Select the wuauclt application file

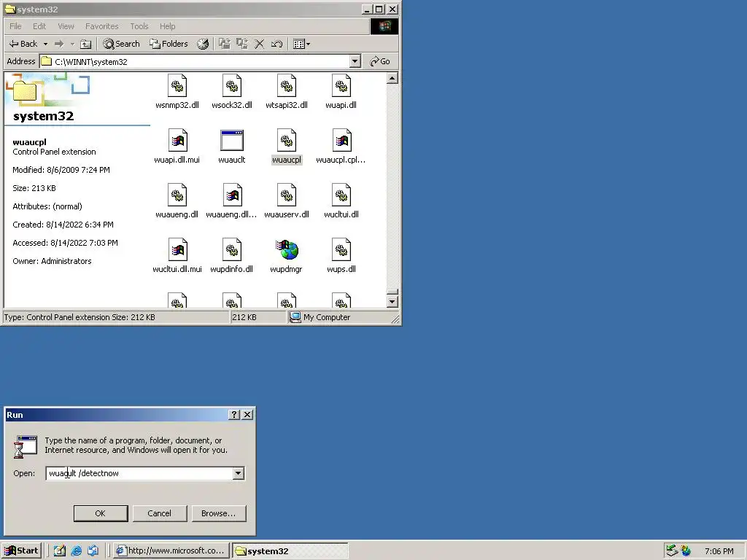[x=232, y=147]
